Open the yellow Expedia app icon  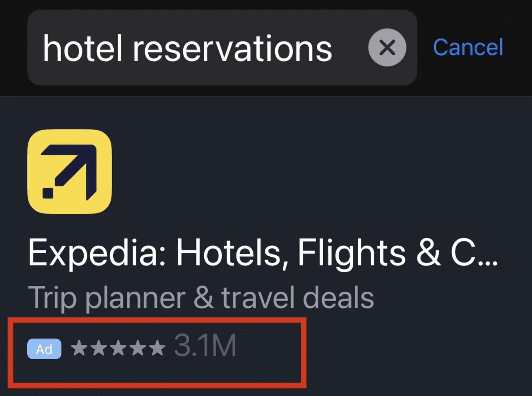tap(69, 171)
